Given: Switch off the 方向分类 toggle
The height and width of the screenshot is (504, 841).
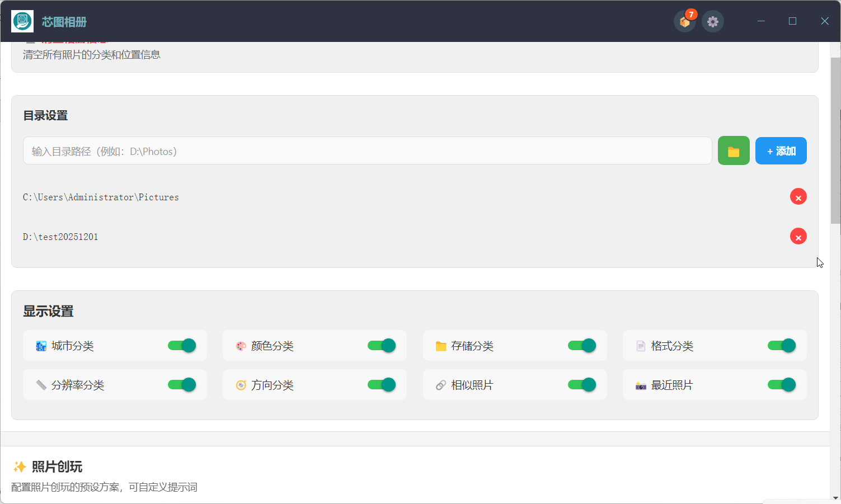Looking at the screenshot, I should [x=382, y=385].
